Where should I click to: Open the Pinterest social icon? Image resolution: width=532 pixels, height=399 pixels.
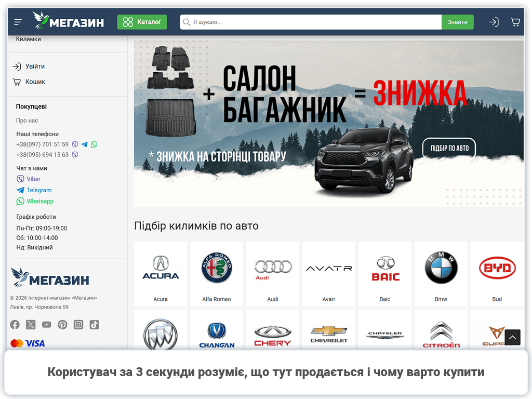[62, 325]
